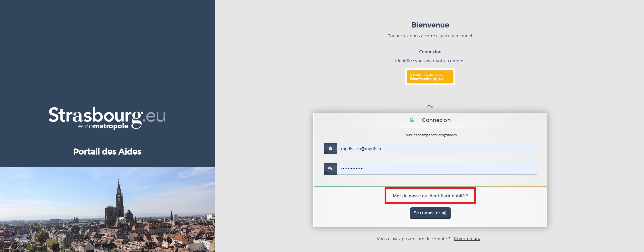The height and width of the screenshot is (252, 644).
Task: Click the key icon beside password field
Action: pos(330,169)
